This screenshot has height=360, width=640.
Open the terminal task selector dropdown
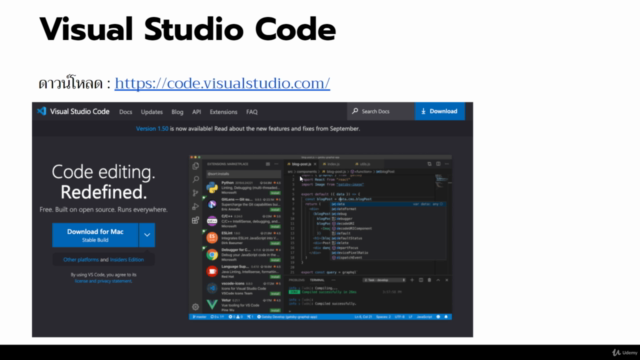[x=384, y=280]
